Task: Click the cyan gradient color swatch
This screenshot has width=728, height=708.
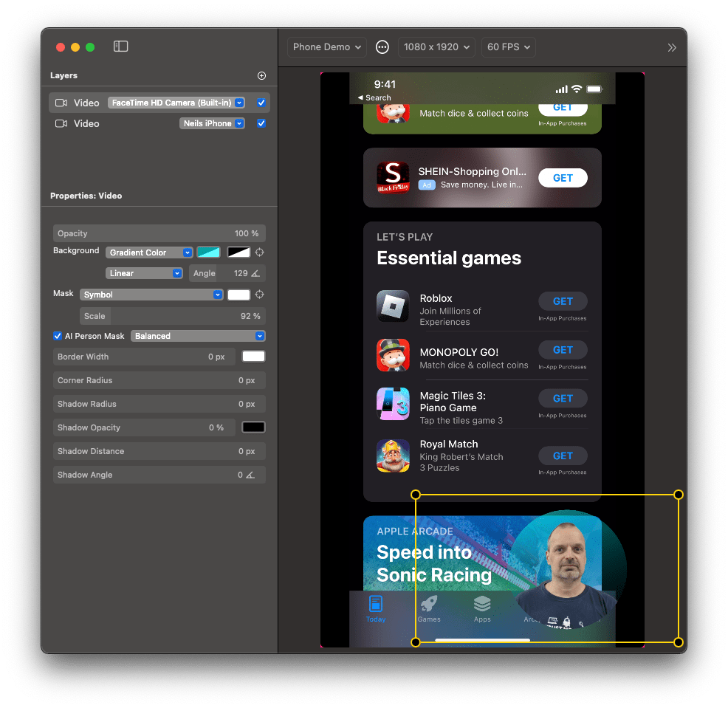Action: click(x=208, y=252)
